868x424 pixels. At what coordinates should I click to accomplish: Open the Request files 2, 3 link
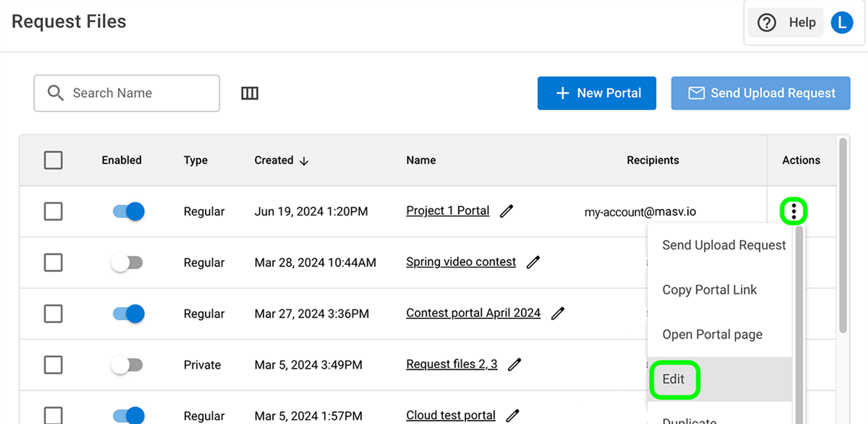click(x=451, y=364)
